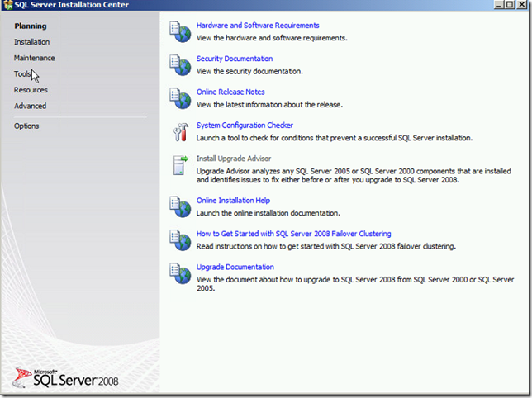Open the Security Documentation link
The image size is (532, 398).
click(x=235, y=59)
